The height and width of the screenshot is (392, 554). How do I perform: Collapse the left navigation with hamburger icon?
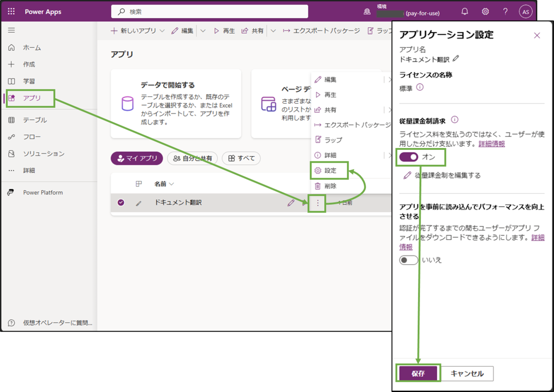(x=12, y=30)
